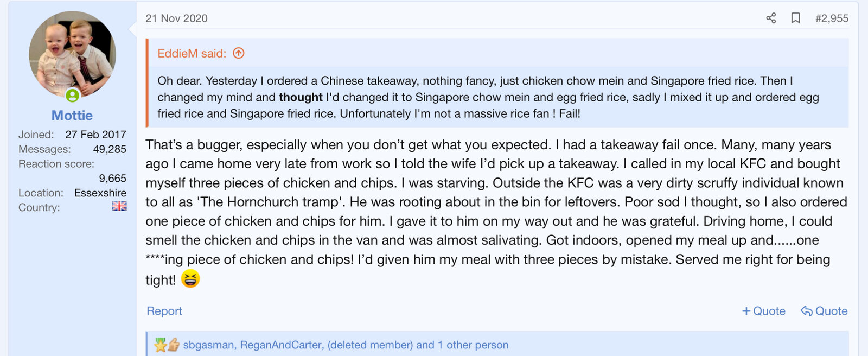868x356 pixels.
Task: Open Mottie's profile avatar
Action: pos(72,54)
